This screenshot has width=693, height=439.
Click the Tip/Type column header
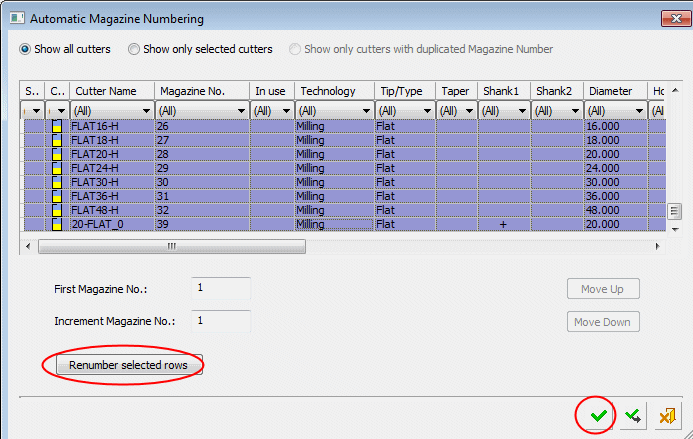point(405,91)
